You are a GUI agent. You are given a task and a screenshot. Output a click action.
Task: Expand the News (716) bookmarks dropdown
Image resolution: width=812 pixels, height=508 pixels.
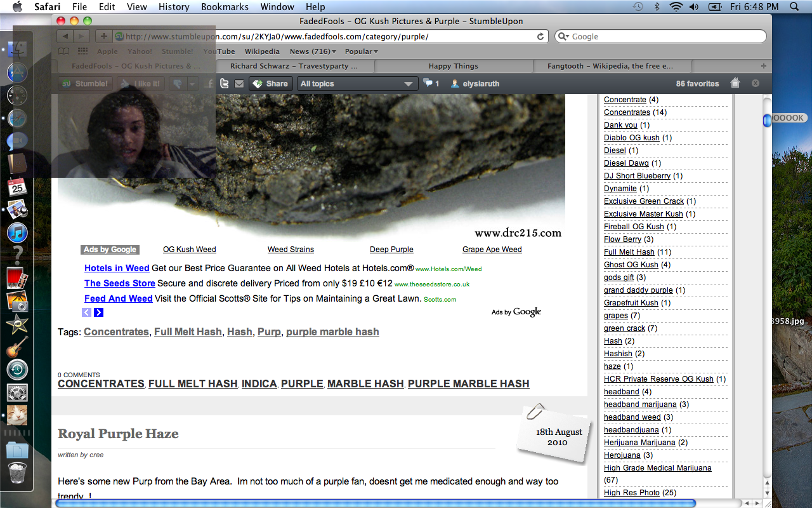point(313,51)
